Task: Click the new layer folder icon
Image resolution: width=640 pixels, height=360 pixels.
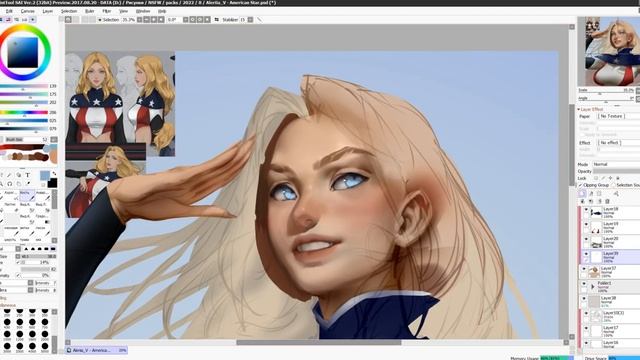Action: point(599,194)
